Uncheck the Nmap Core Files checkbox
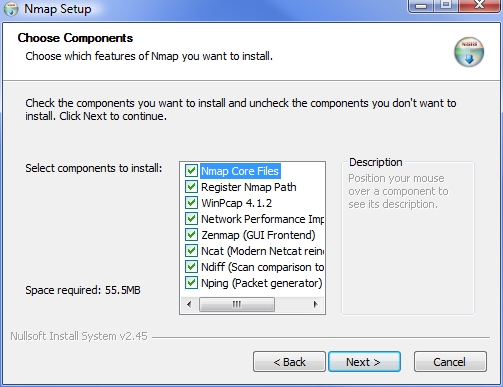Viewport: 503px width, 387px height. tap(191, 171)
